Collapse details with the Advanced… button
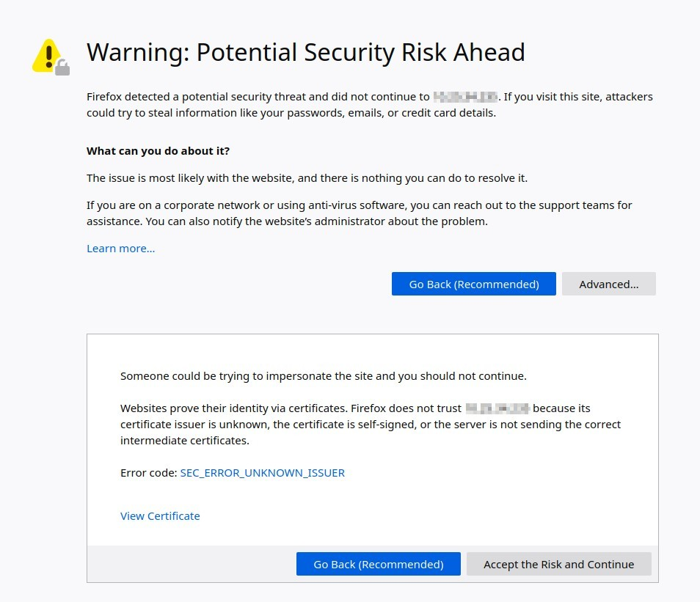This screenshot has width=700, height=602. click(608, 285)
